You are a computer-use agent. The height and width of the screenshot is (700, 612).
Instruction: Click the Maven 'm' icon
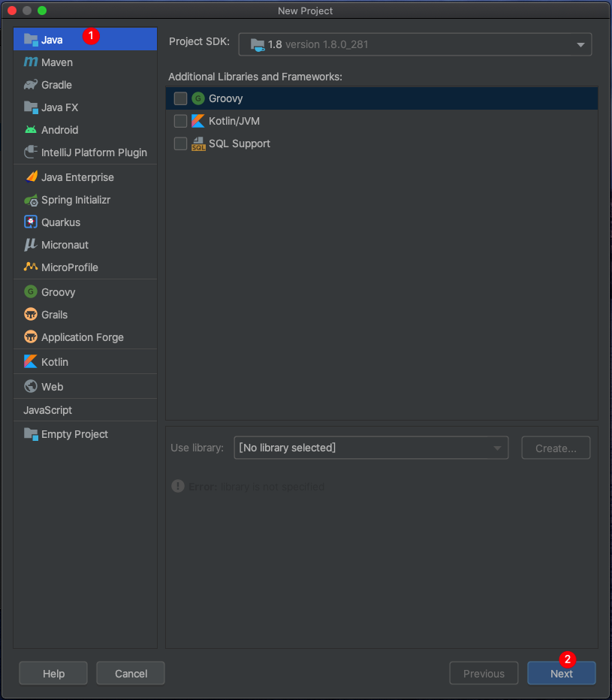(31, 62)
